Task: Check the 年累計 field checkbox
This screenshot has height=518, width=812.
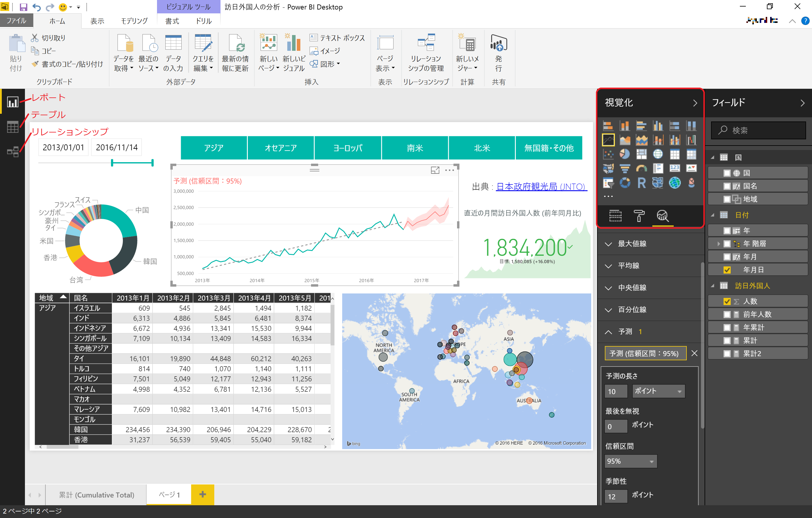Action: (x=727, y=328)
